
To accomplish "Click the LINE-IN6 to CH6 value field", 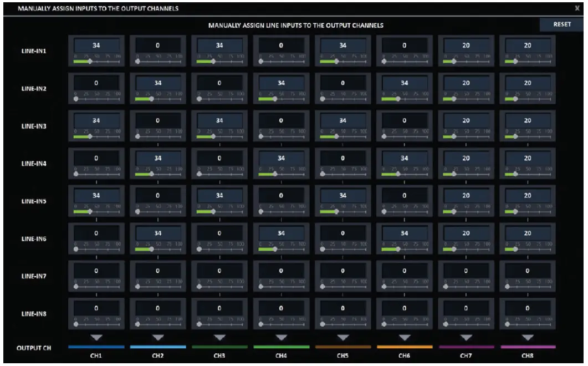I will click(x=404, y=233).
